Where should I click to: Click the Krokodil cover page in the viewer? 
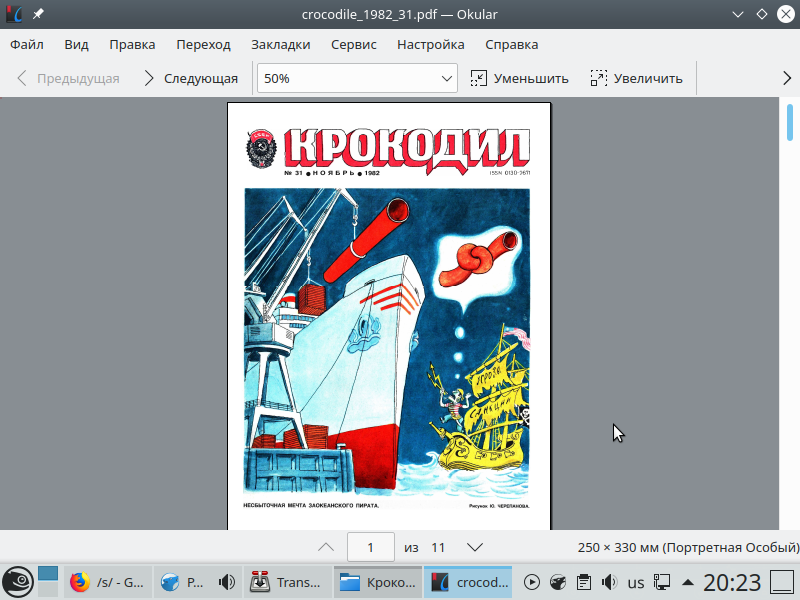389,316
